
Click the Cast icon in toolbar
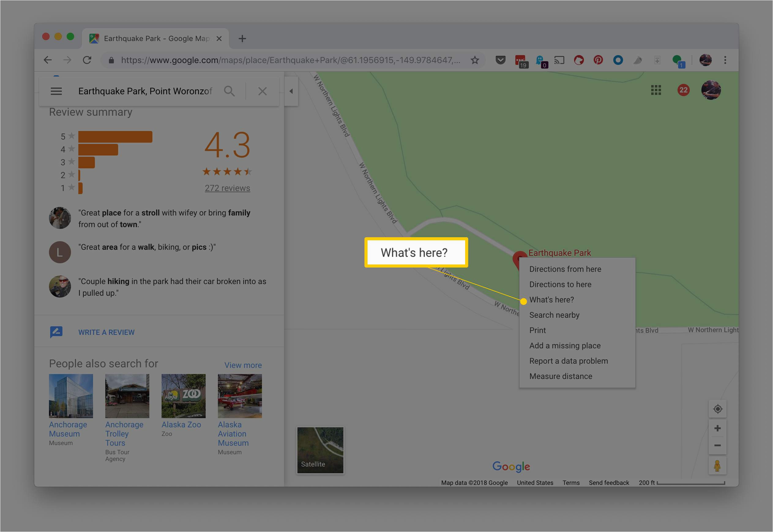559,60
